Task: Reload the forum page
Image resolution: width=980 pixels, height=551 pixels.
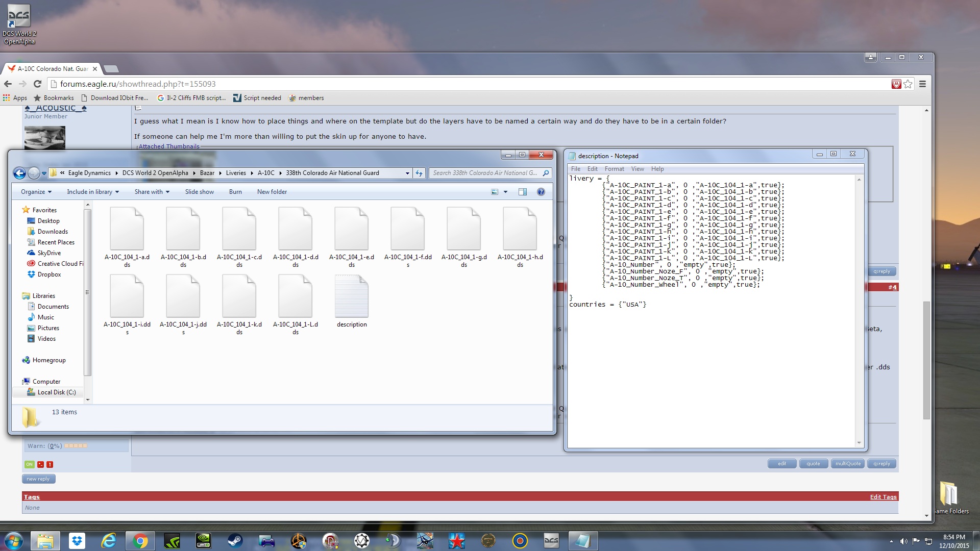Action: click(x=37, y=84)
